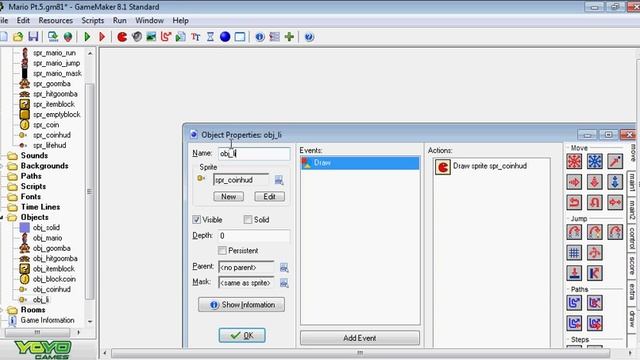This screenshot has width=640, height=360.
Task: Toggle the Visible checkbox
Action: click(x=197, y=220)
